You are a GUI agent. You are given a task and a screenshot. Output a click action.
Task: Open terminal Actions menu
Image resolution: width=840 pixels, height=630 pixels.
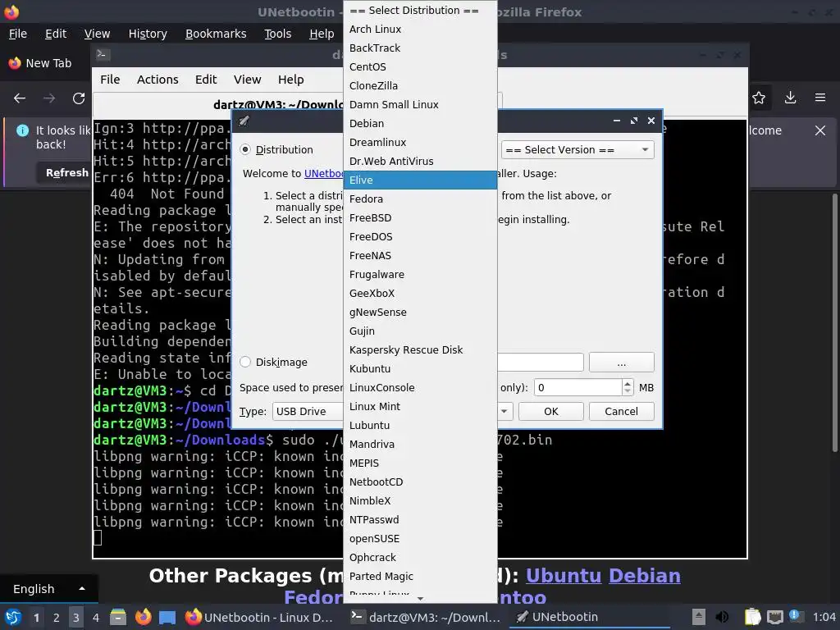(157, 80)
